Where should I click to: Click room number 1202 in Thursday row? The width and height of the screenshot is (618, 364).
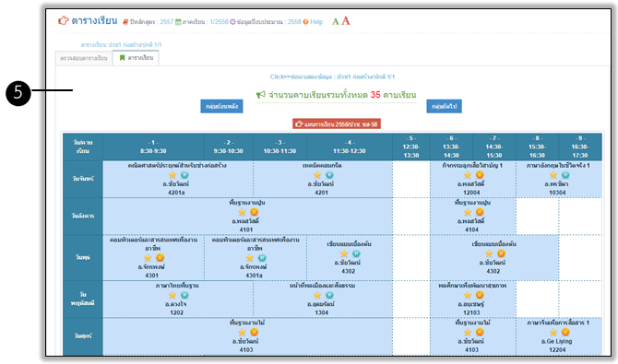pyautogui.click(x=176, y=312)
